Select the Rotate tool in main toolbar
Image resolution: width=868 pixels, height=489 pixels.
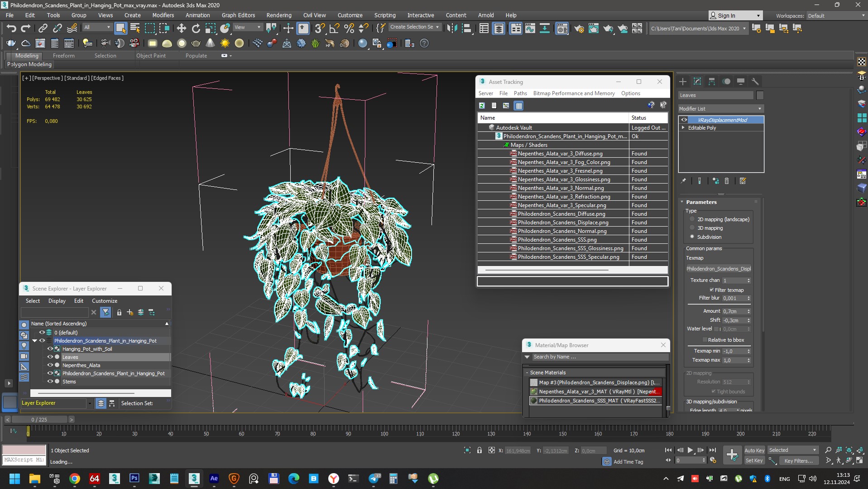[x=196, y=29]
